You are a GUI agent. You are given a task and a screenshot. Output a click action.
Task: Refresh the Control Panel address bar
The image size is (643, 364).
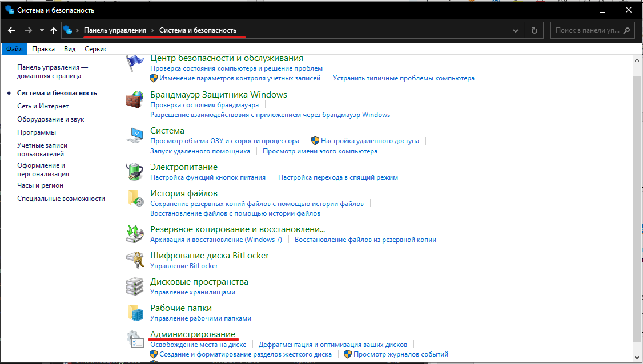[534, 30]
